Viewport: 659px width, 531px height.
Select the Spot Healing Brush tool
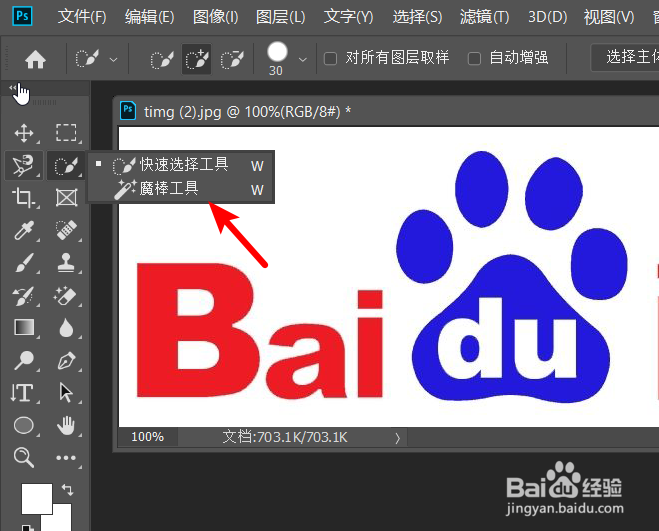pyautogui.click(x=66, y=230)
